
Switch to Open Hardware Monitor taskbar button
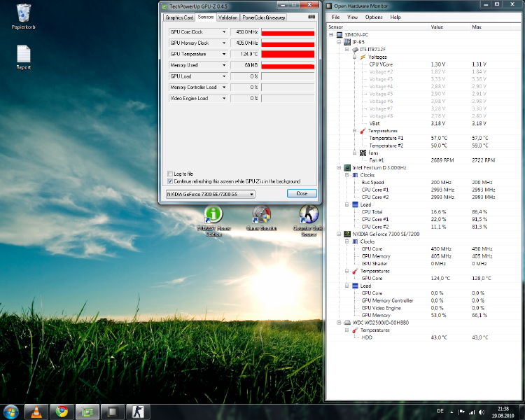[113, 412]
